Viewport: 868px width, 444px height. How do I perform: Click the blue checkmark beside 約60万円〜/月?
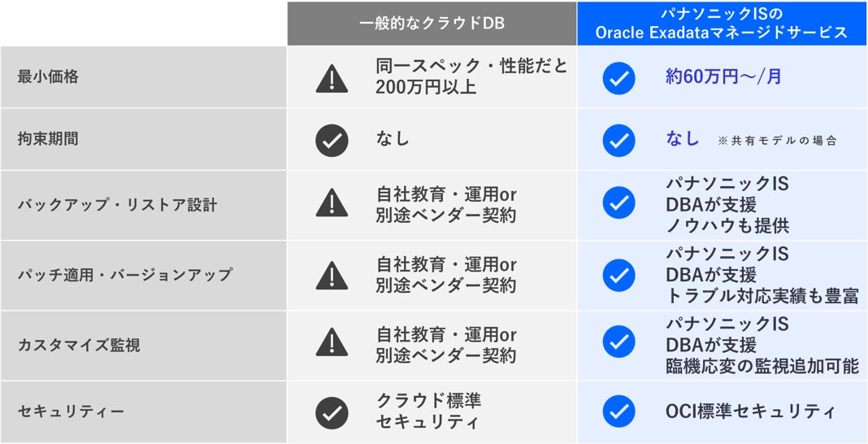(x=618, y=77)
